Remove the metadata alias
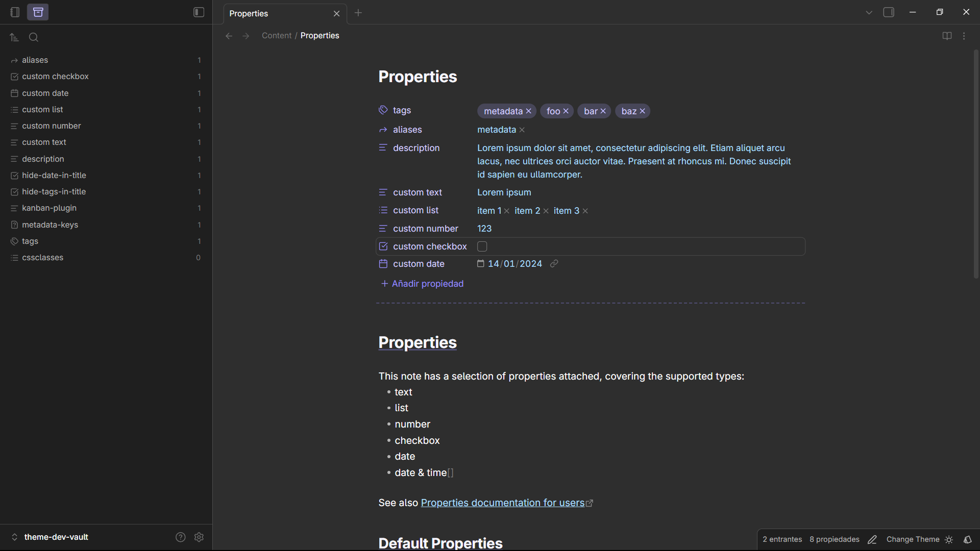This screenshot has width=980, height=551. [522, 130]
